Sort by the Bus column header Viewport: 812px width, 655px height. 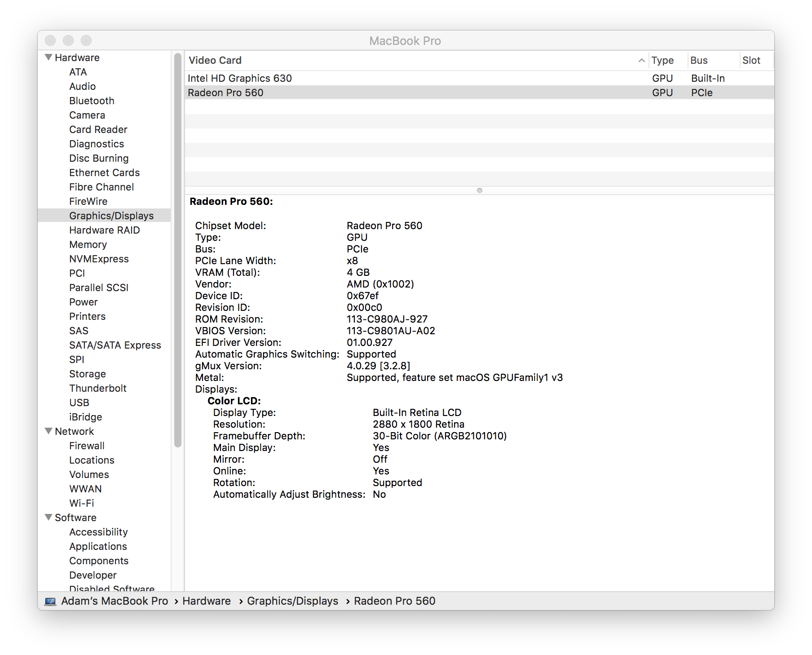click(713, 60)
